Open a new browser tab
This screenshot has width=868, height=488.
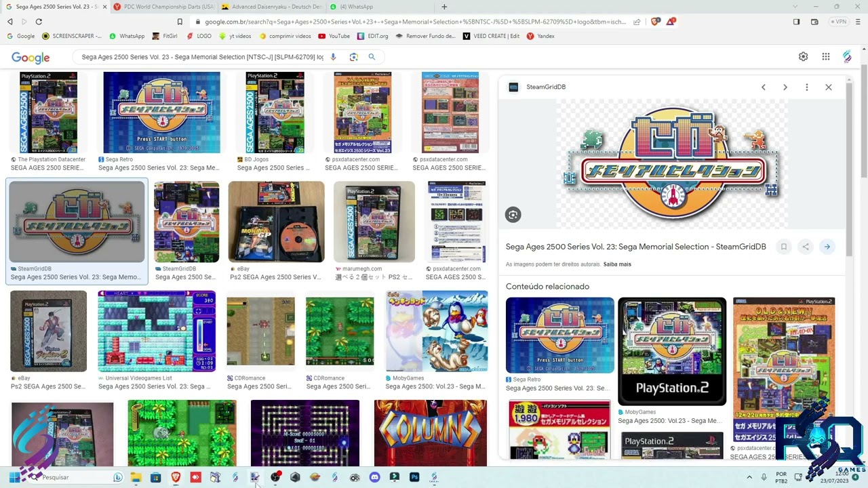(x=444, y=7)
